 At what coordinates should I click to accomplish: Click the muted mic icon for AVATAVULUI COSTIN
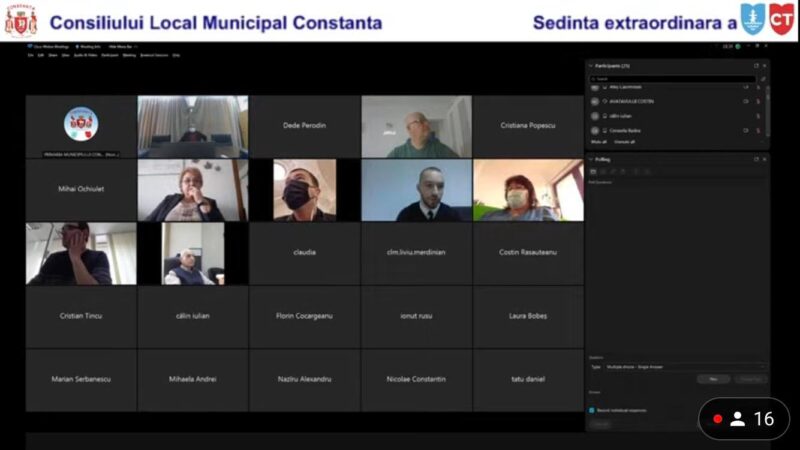tap(758, 101)
